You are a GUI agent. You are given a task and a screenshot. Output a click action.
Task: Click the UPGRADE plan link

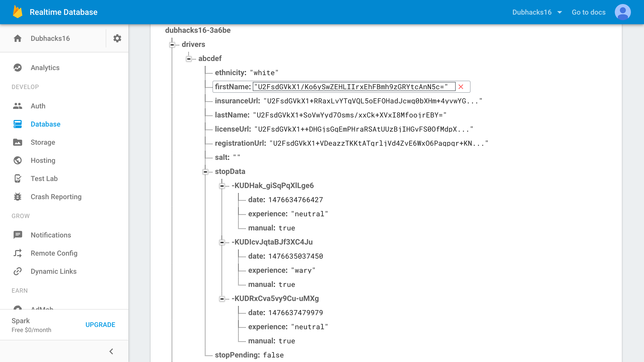point(100,325)
